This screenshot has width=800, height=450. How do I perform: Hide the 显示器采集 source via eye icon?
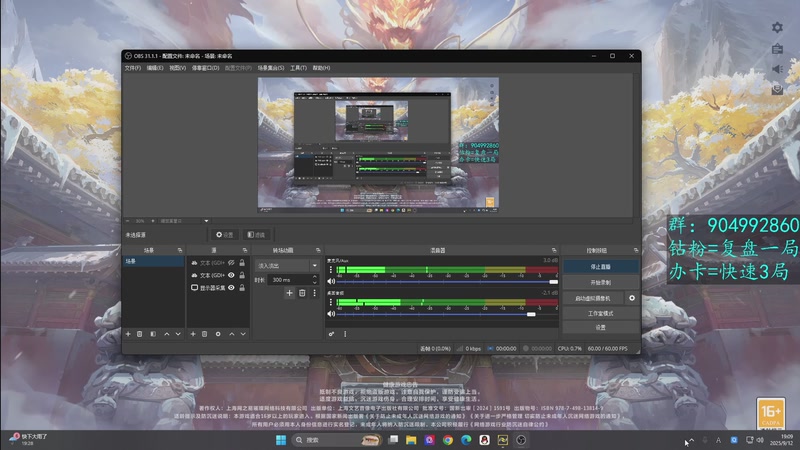[x=231, y=288]
